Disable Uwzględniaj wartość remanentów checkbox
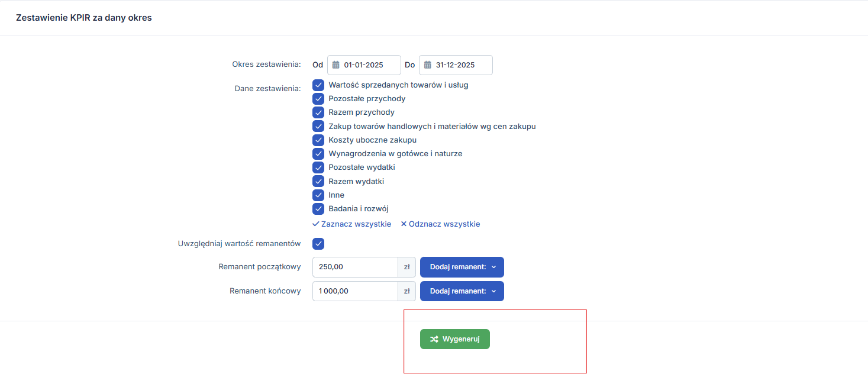Screen dimensions: 868x374 click(318, 244)
